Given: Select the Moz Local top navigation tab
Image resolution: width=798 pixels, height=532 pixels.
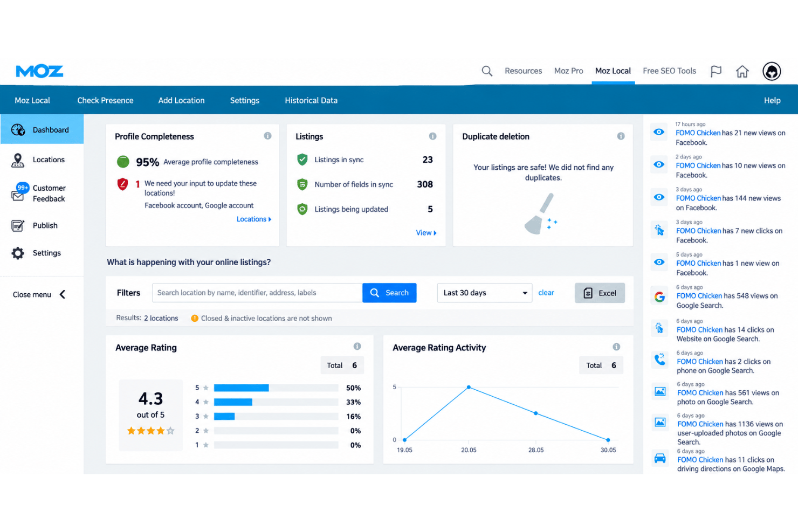Looking at the screenshot, I should (613, 71).
